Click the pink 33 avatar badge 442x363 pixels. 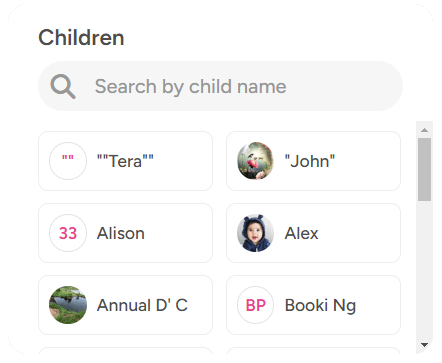pos(68,233)
